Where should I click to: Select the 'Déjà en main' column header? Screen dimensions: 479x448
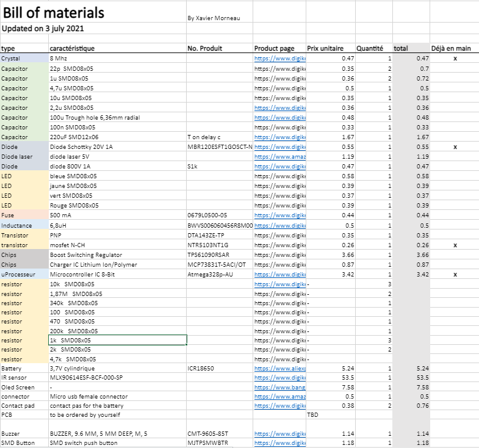(450, 48)
